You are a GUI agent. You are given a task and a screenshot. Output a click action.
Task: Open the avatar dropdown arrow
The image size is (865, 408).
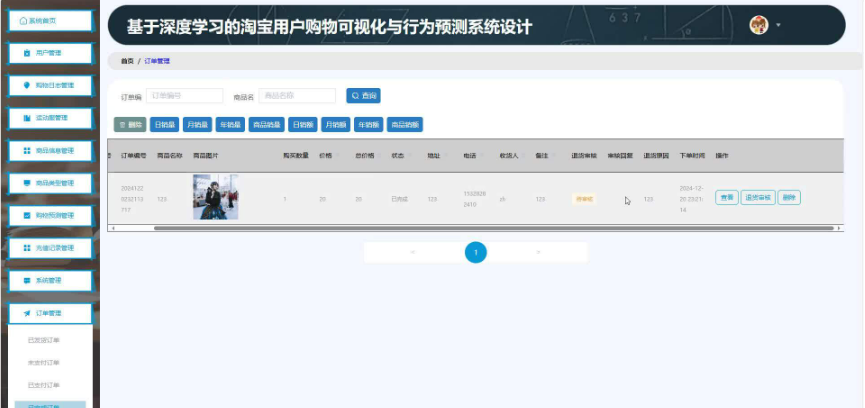click(778, 25)
